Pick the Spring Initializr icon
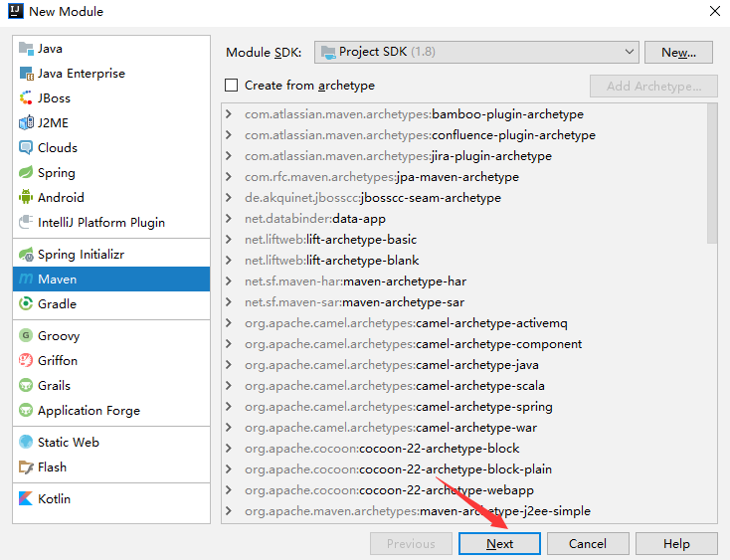Viewport: 730px width, 560px height. 26,255
